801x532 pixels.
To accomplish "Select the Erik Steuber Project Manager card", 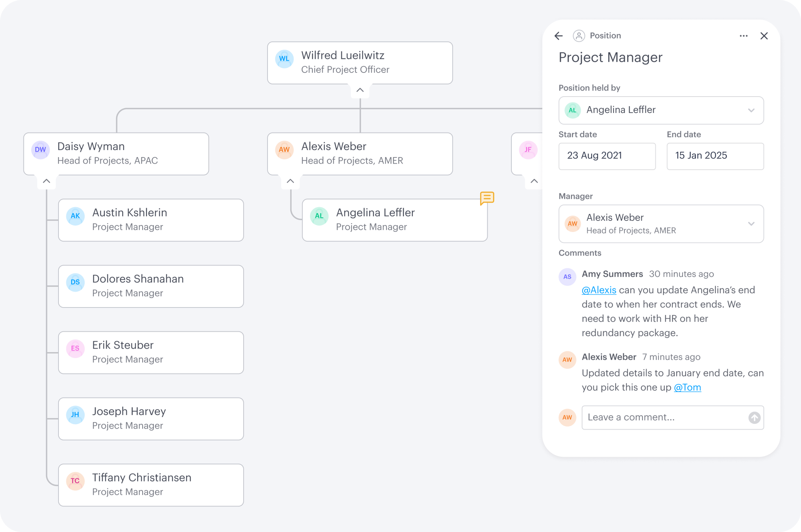I will pyautogui.click(x=151, y=353).
